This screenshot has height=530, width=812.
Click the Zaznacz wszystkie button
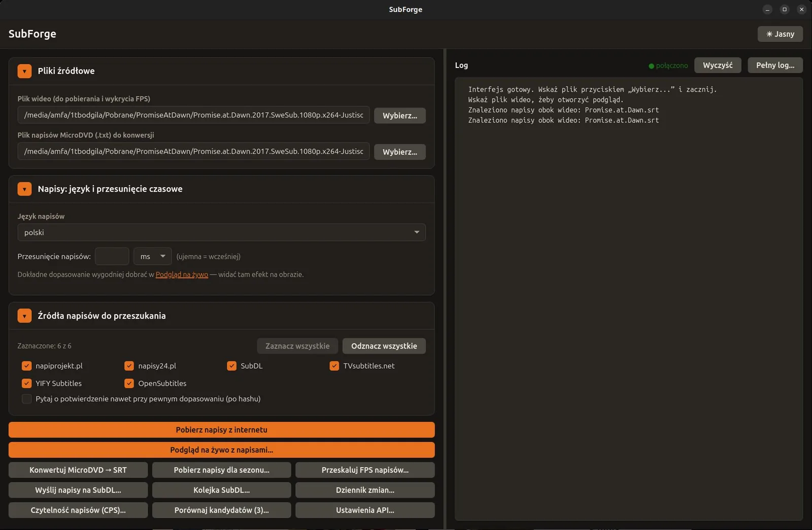[297, 346]
